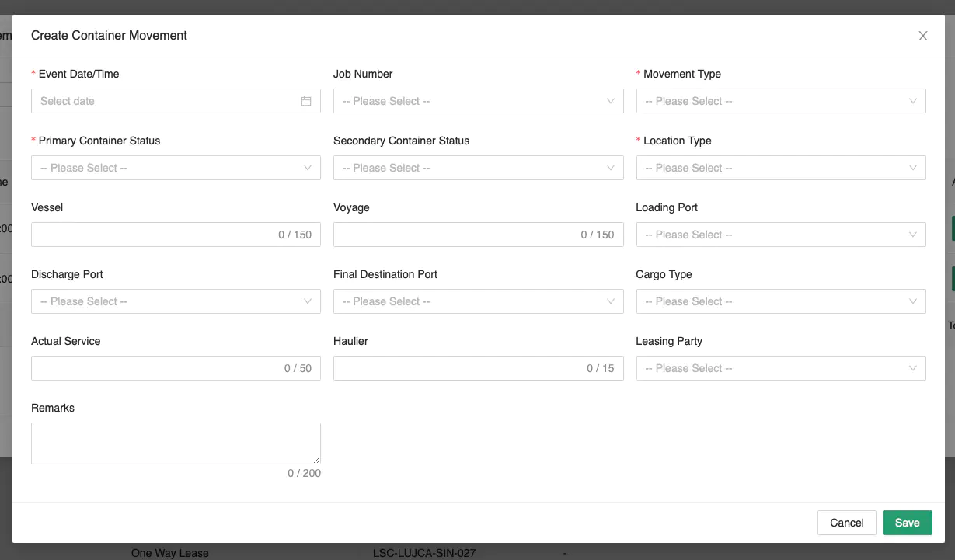This screenshot has height=560, width=955.
Task: Click the Actual Service input field
Action: 152,368
